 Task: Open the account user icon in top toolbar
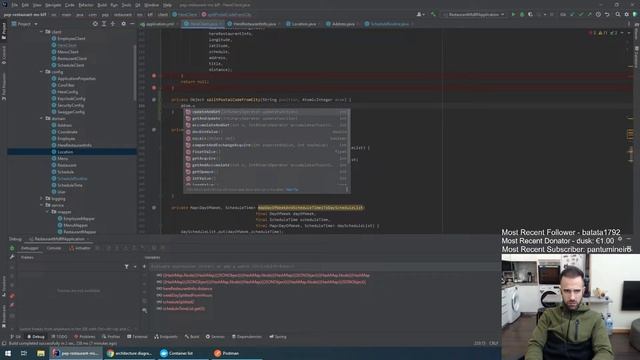[419, 14]
